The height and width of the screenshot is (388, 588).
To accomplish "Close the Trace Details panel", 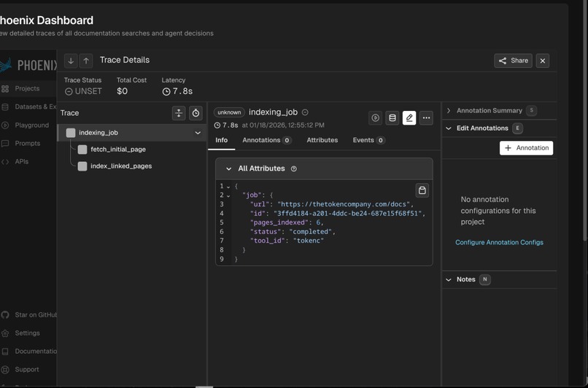I will tap(543, 61).
